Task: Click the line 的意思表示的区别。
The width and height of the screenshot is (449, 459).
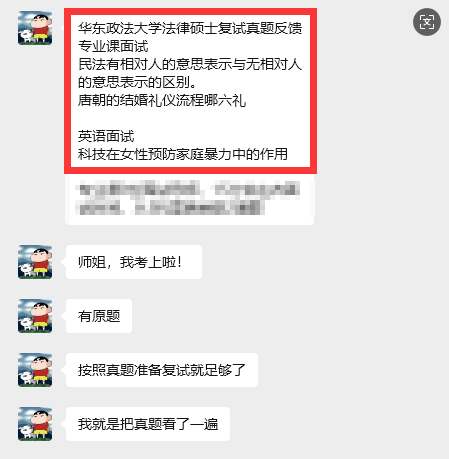Action: tap(137, 82)
